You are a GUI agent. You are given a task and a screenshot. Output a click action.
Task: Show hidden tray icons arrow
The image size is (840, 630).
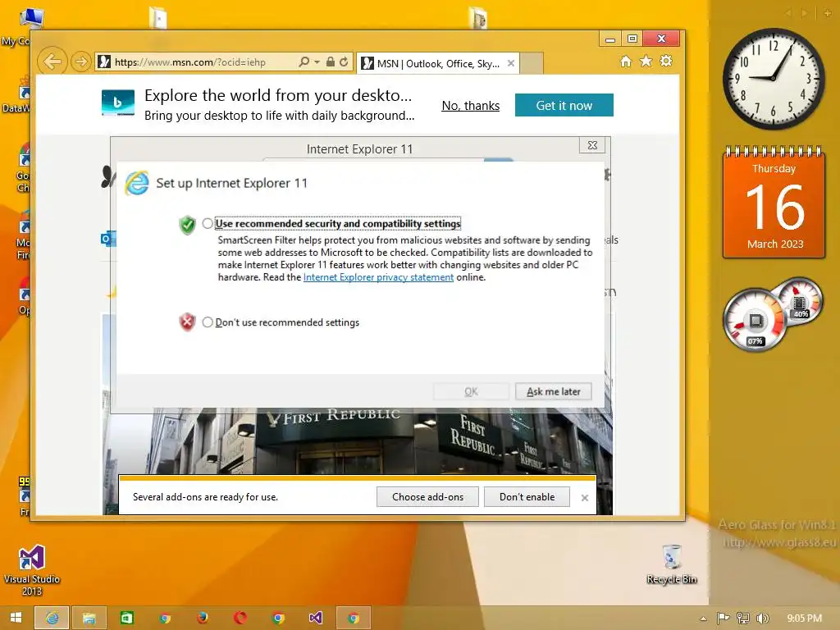(703, 619)
